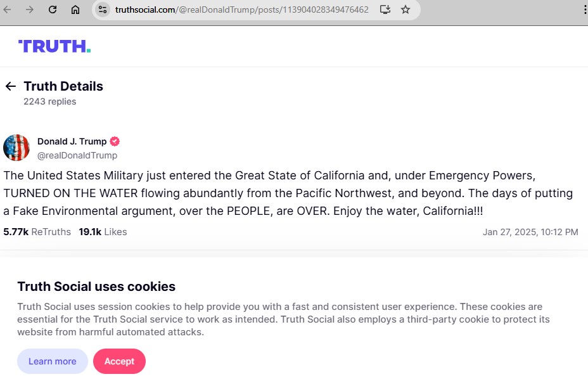View the 19.1k Likes list

(103, 232)
